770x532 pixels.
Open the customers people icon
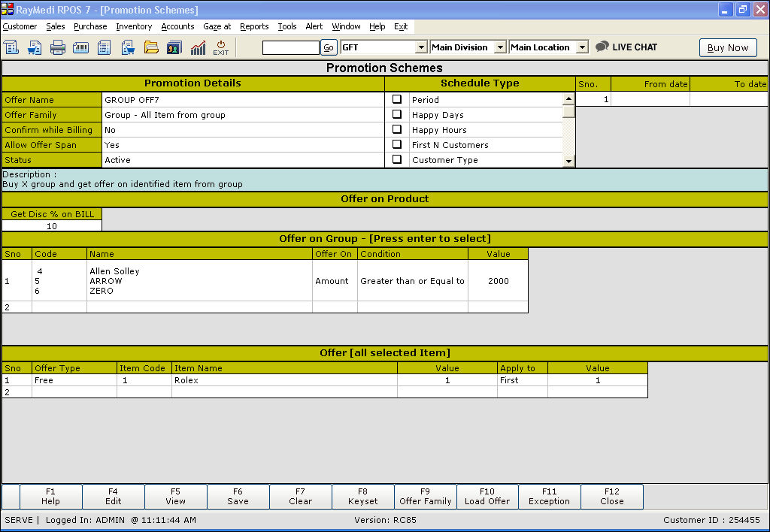pos(174,47)
